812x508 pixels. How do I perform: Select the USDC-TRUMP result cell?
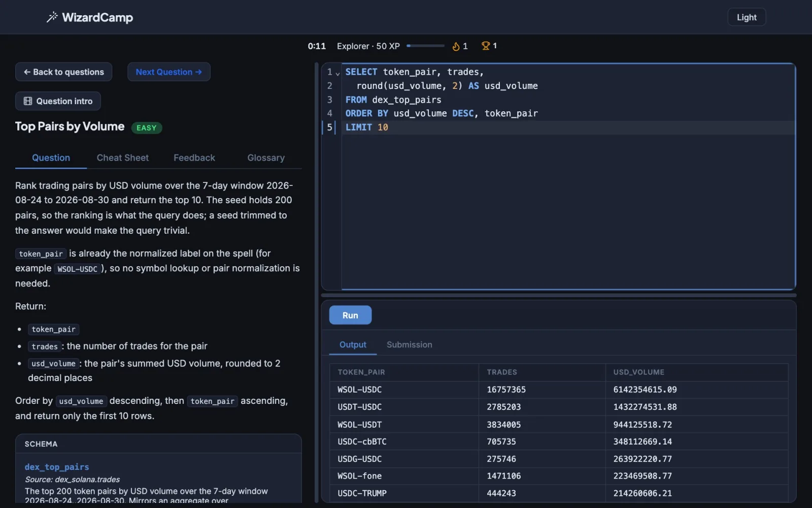pyautogui.click(x=404, y=493)
